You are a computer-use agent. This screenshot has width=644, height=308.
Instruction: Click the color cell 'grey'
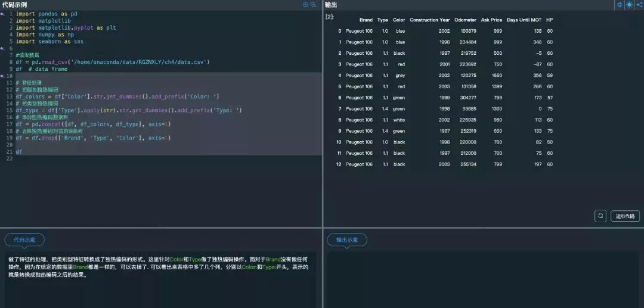(401, 76)
